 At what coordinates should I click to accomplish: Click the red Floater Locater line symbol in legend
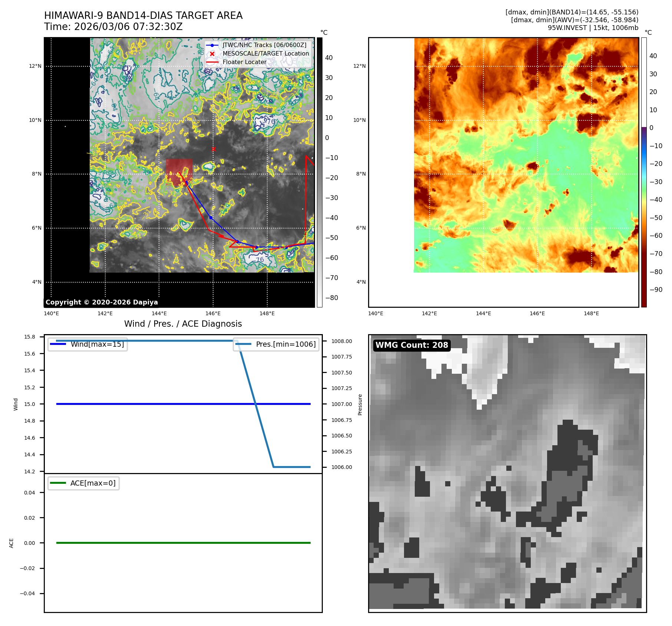[x=212, y=62]
